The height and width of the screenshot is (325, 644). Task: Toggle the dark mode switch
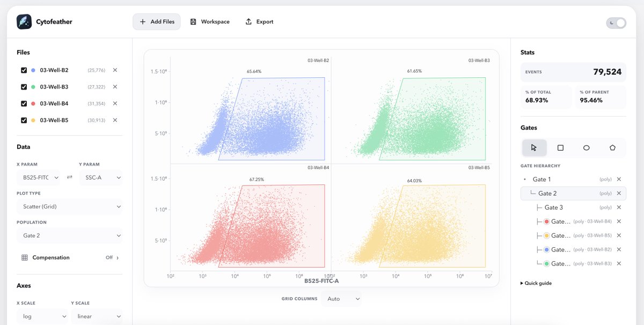616,23
